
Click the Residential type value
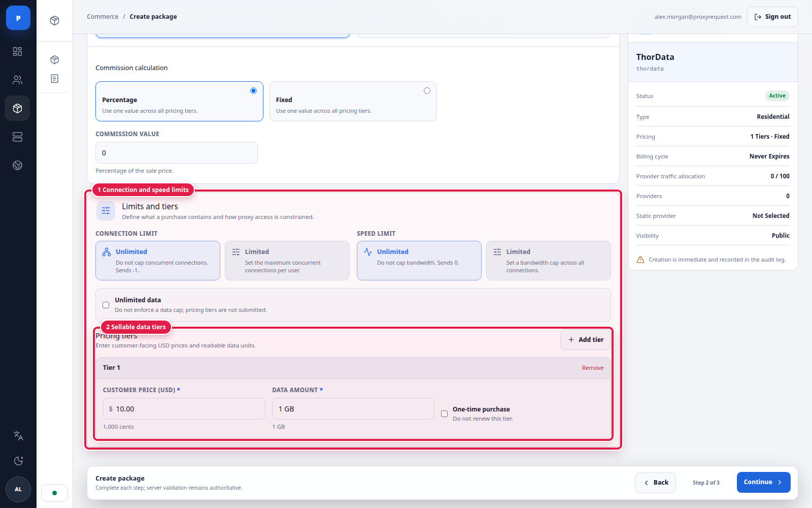(773, 117)
